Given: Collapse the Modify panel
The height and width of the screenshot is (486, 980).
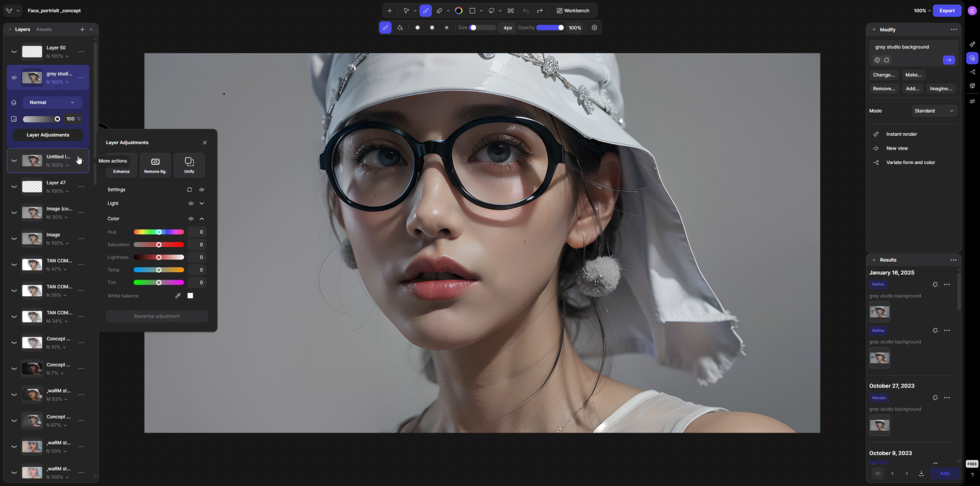Looking at the screenshot, I should 874,30.
